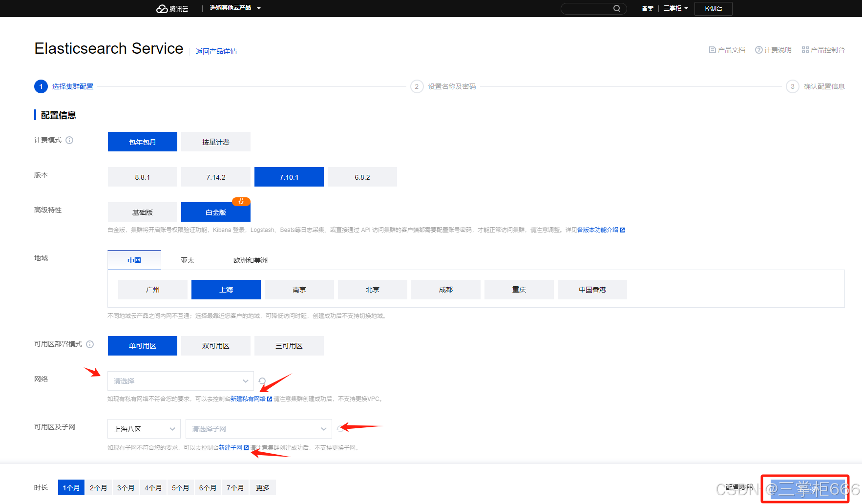The width and height of the screenshot is (862, 504).
Task: Switch billing mode to 按量计费
Action: (x=215, y=141)
